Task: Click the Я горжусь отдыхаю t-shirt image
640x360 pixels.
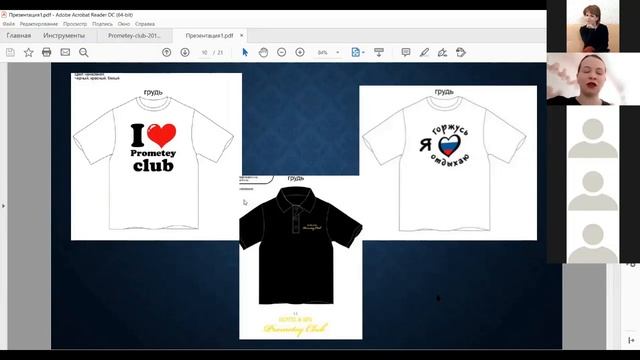Action: click(x=448, y=163)
